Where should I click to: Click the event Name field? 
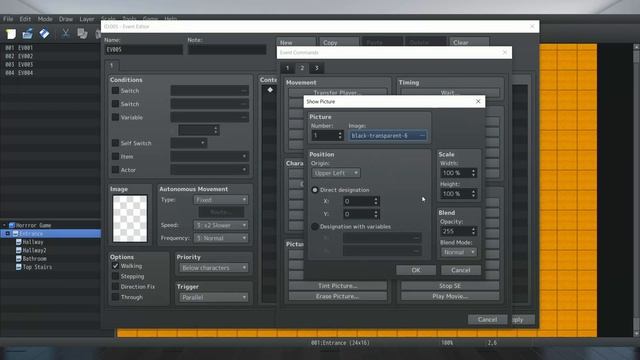point(143,49)
